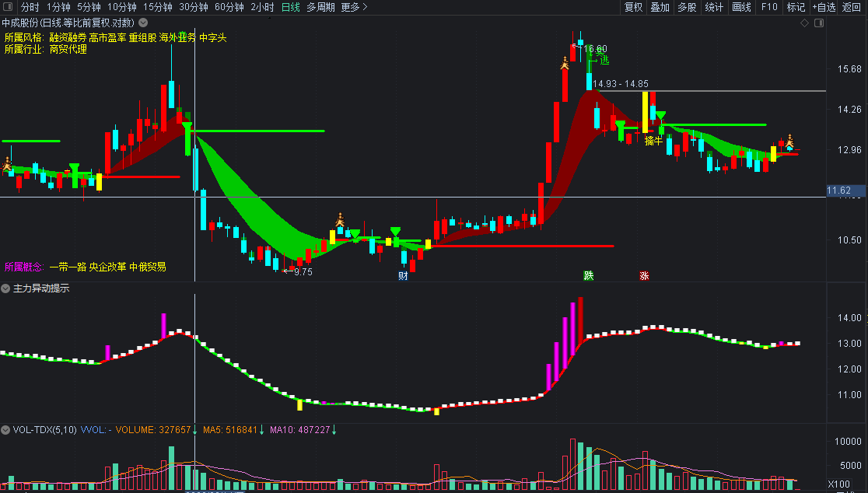Click the 高市盈率 style label

(108, 37)
